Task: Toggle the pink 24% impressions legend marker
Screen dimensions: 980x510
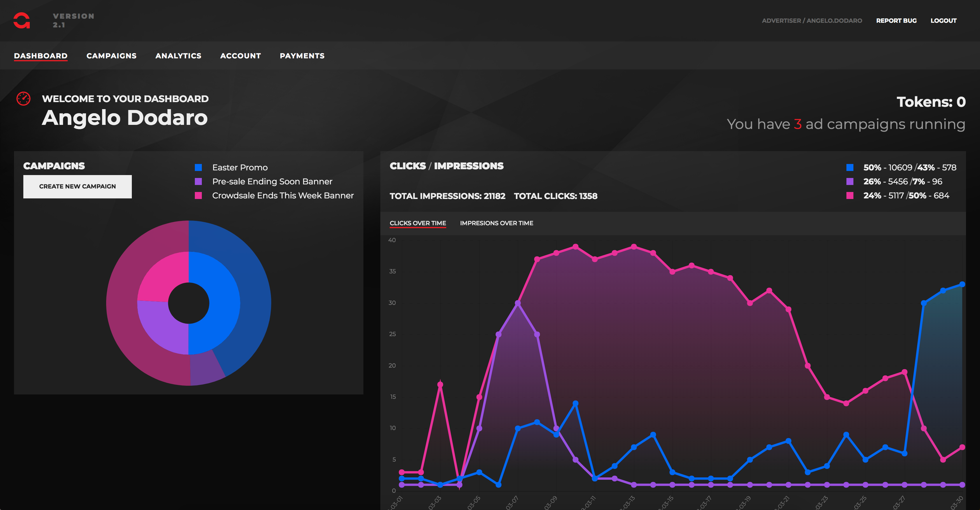Action: click(850, 196)
